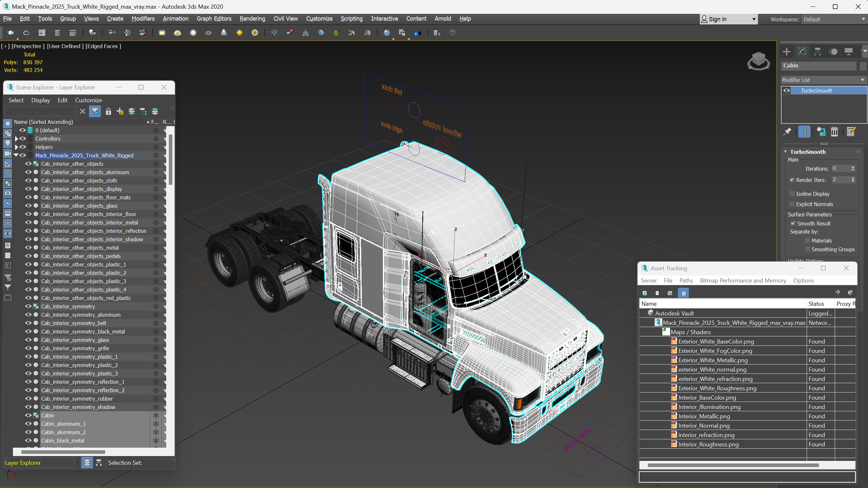Select Cab_interior_symmetry_belt in layer list
The height and width of the screenshot is (488, 868).
[74, 323]
